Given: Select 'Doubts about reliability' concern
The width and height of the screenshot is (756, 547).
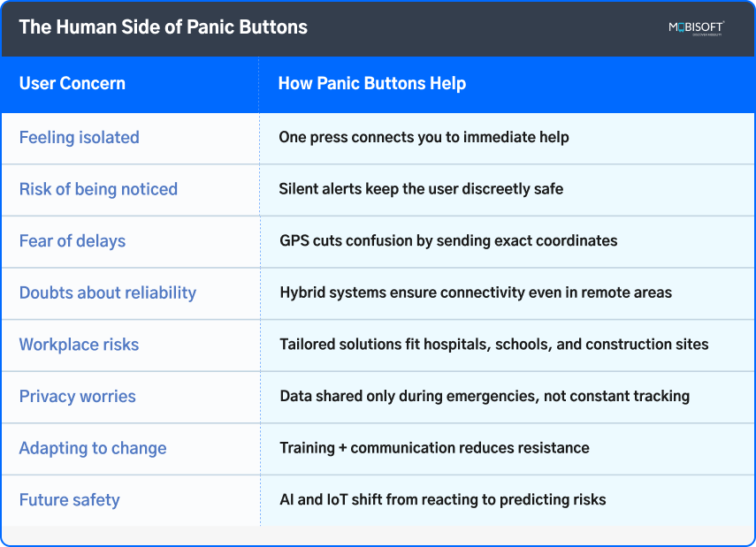Looking at the screenshot, I should point(108,292).
